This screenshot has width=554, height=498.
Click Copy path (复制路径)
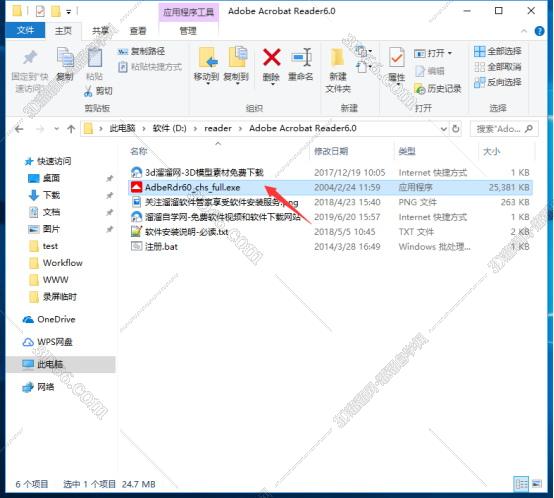click(x=141, y=52)
